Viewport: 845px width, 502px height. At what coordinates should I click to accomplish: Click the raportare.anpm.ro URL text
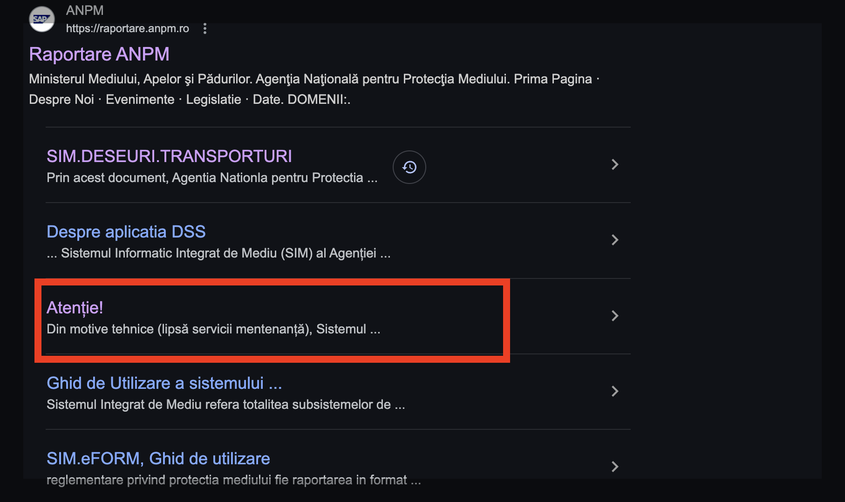[x=127, y=29]
